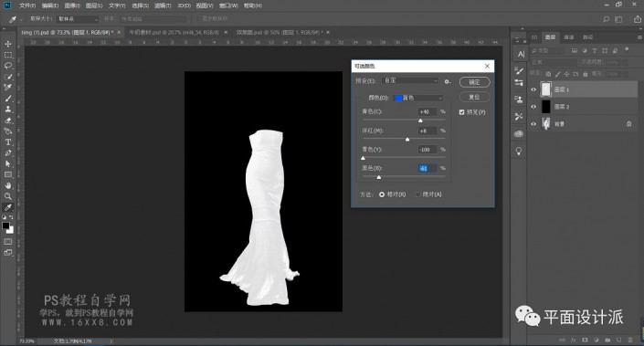Close the Selective Color dialog
The height and width of the screenshot is (346, 644).
(487, 66)
